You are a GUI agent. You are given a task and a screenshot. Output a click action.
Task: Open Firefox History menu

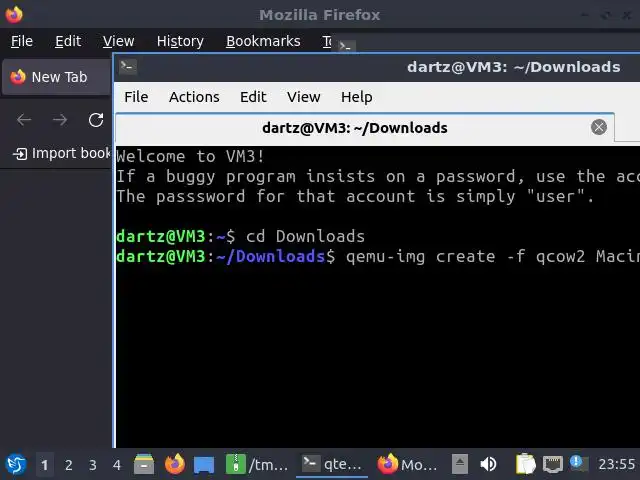tap(180, 41)
